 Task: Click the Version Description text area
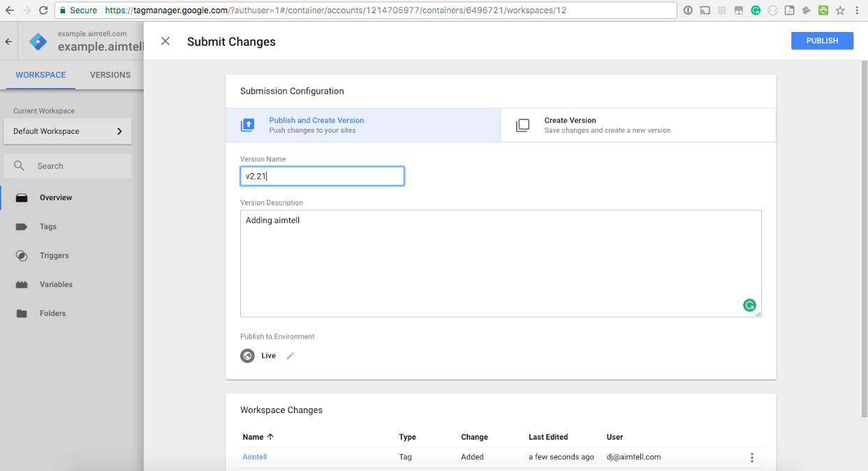pyautogui.click(x=500, y=263)
